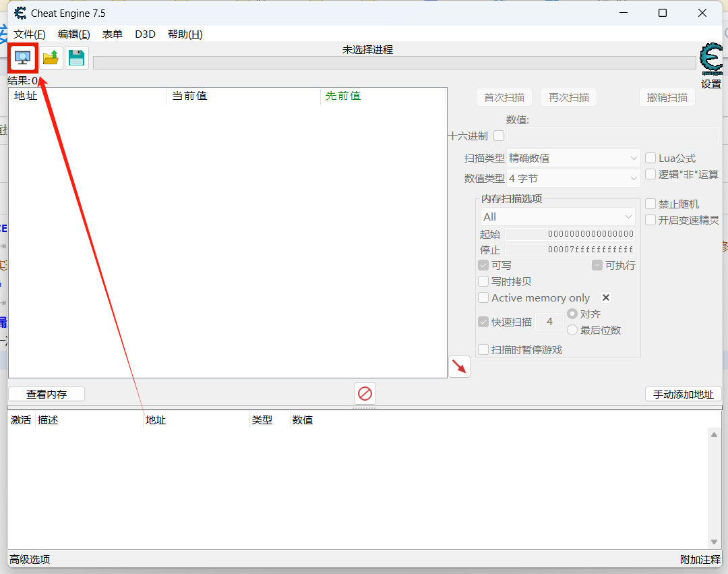Open 高级选项 advanced options
Image resolution: width=728 pixels, height=574 pixels.
[x=30, y=560]
